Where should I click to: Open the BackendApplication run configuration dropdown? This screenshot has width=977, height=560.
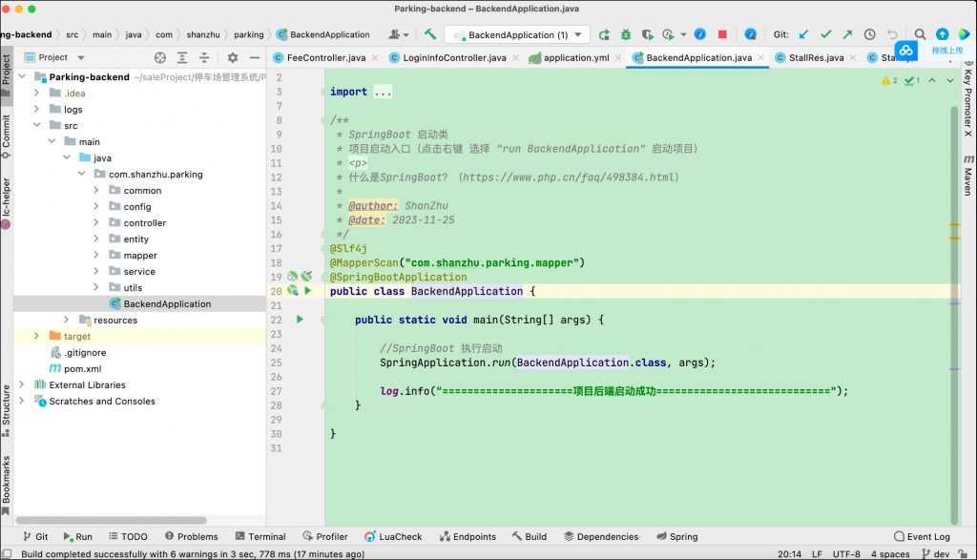point(520,35)
